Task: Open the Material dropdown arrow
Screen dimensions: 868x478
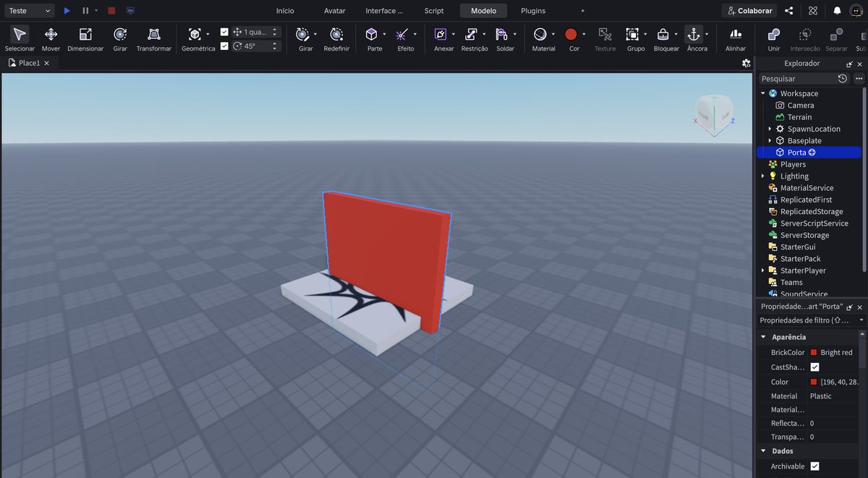Action: pos(553,34)
